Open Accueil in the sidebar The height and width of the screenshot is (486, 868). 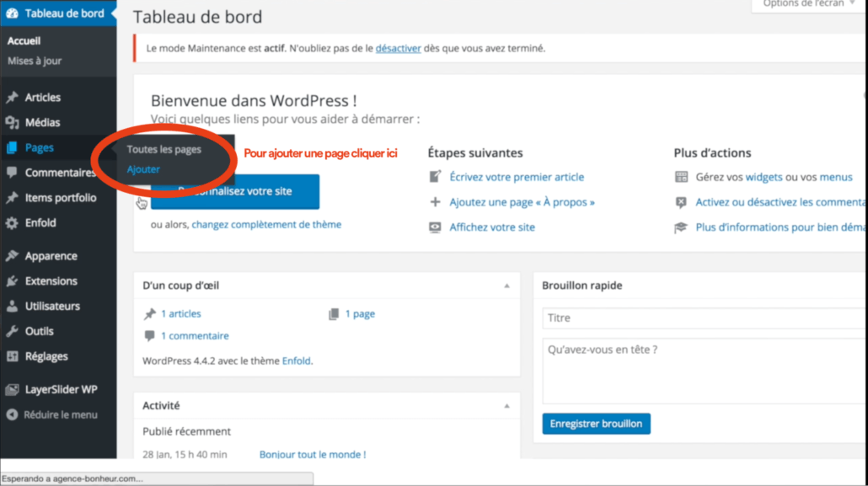(x=24, y=40)
